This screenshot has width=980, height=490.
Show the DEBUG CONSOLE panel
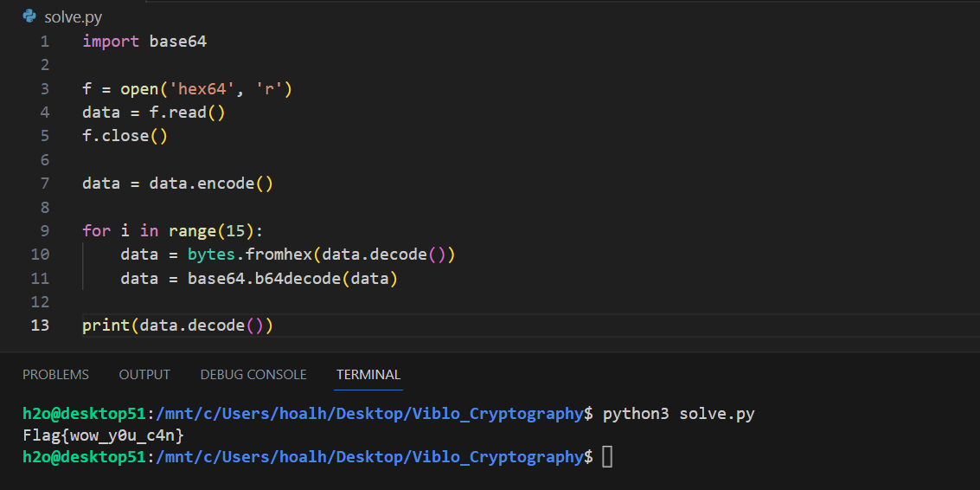point(253,375)
